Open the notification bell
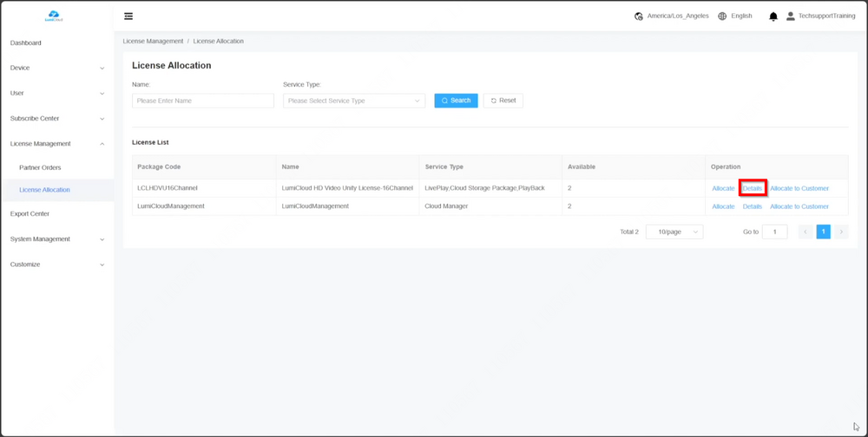This screenshot has width=868, height=437. pos(773,16)
